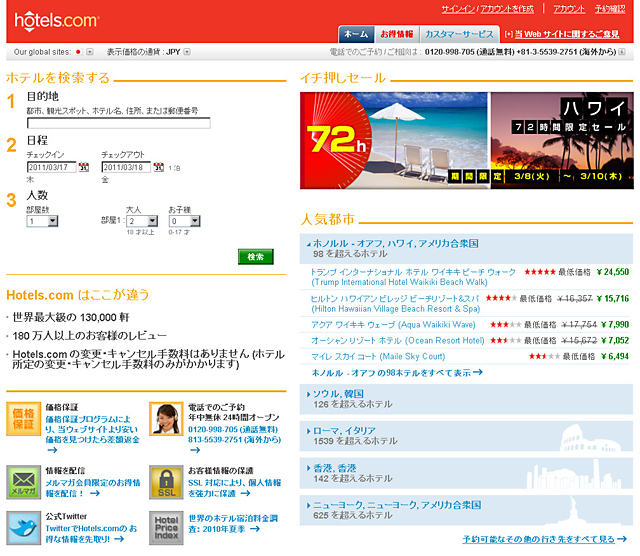
Task: Open the 部屋数 room count dropdown
Action: pyautogui.click(x=42, y=221)
